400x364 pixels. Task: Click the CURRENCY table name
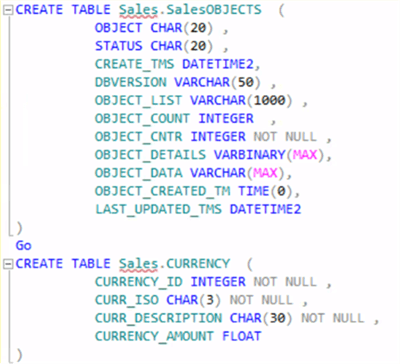(x=198, y=264)
